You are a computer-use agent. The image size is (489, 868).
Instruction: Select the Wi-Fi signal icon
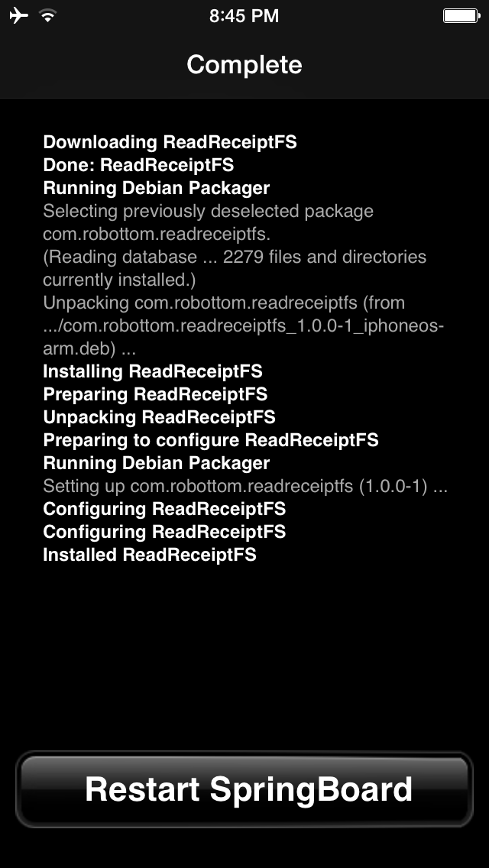46,14
